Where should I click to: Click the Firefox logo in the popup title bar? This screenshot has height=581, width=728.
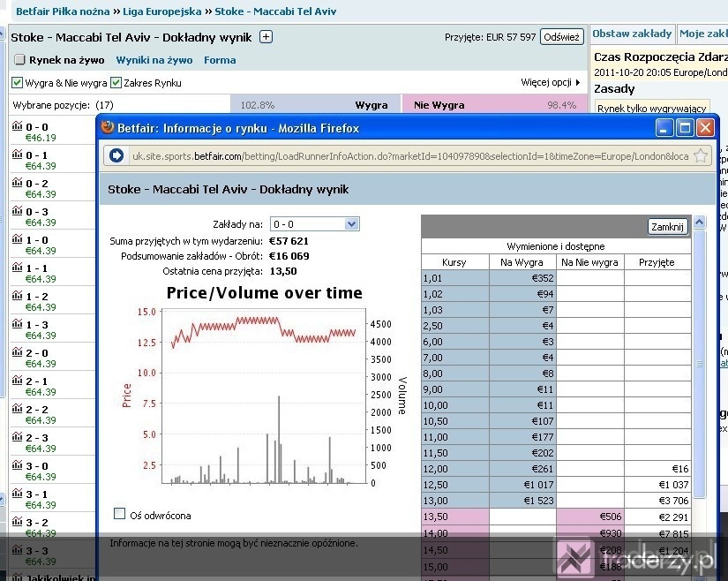pos(108,127)
